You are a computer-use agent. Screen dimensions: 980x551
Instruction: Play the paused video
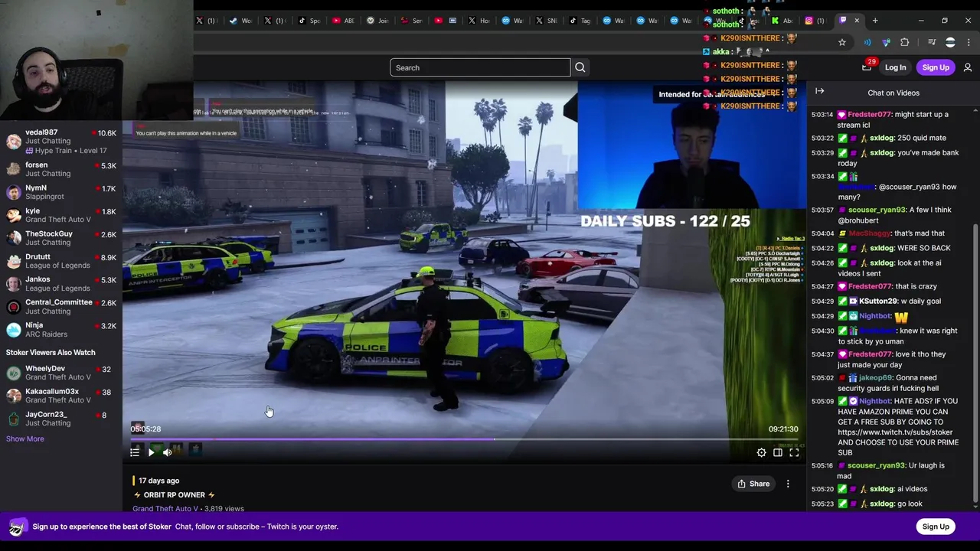tap(151, 452)
